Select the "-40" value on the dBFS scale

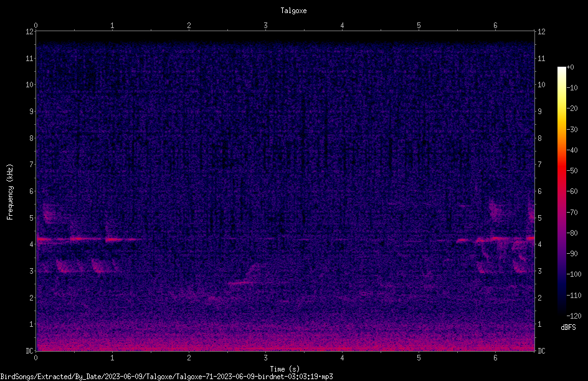click(x=572, y=150)
